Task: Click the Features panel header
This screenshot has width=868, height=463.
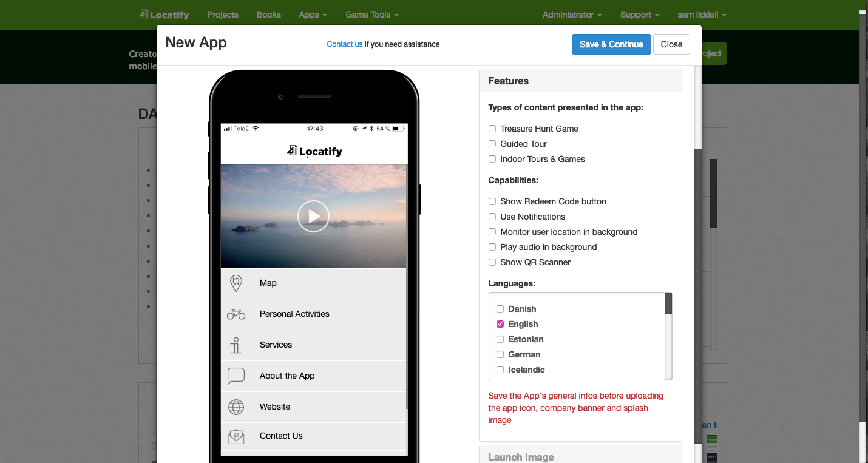Action: point(581,81)
